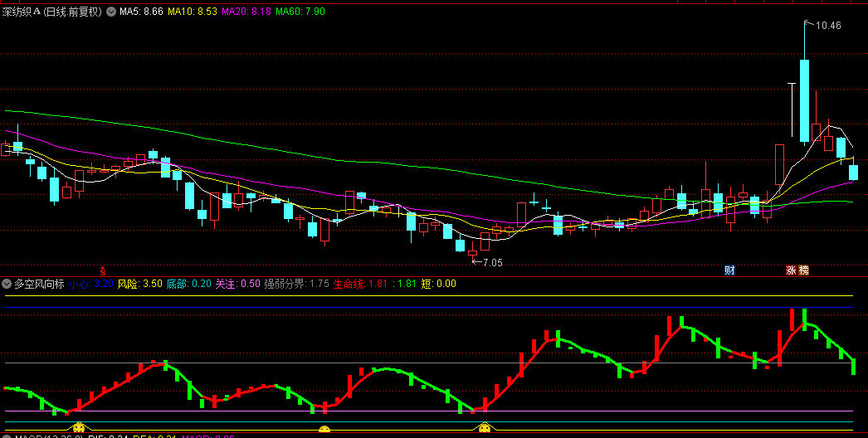Click the 多空风向标 indicator name

39,284
